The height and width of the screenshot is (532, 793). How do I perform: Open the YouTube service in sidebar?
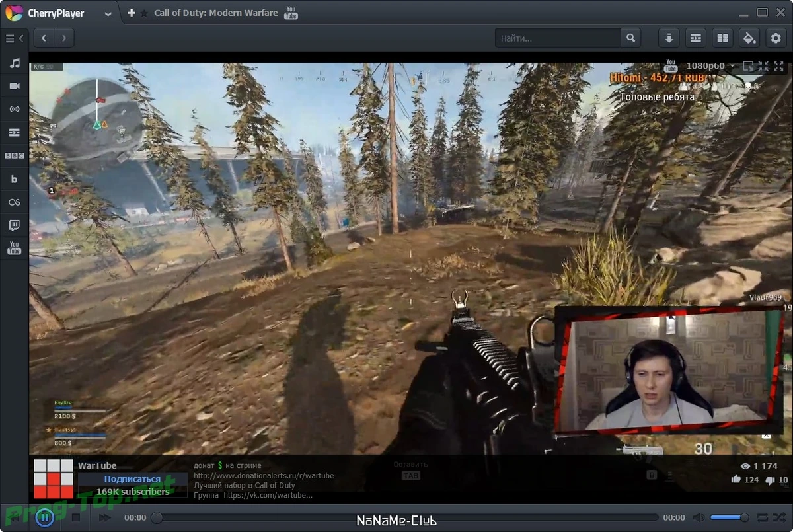coord(14,248)
